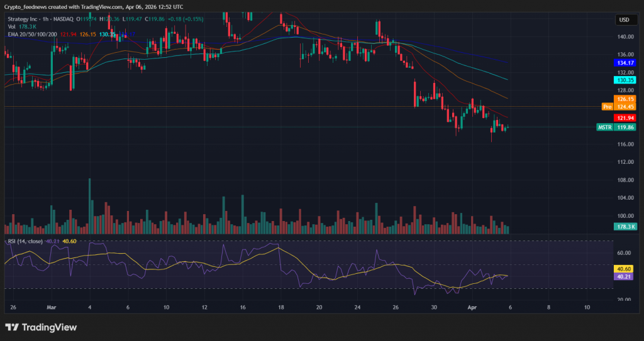Click the orange Pre market label
This screenshot has height=341, width=644.
pos(607,107)
